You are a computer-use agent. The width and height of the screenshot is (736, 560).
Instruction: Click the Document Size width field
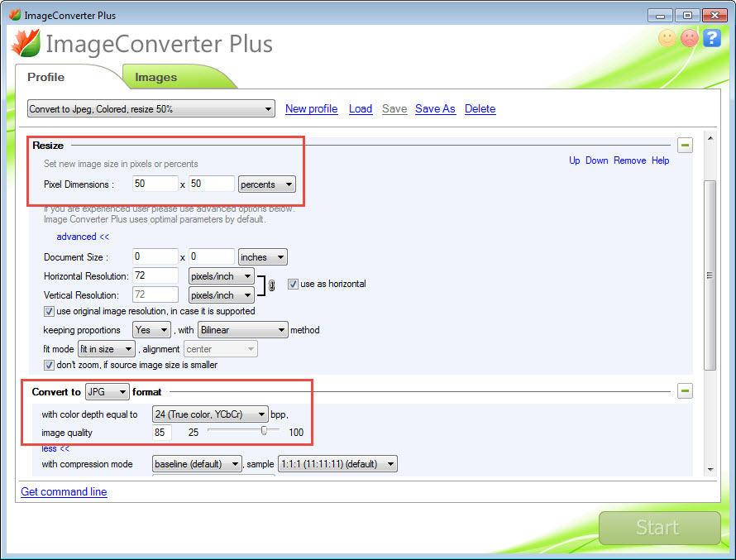coord(155,256)
